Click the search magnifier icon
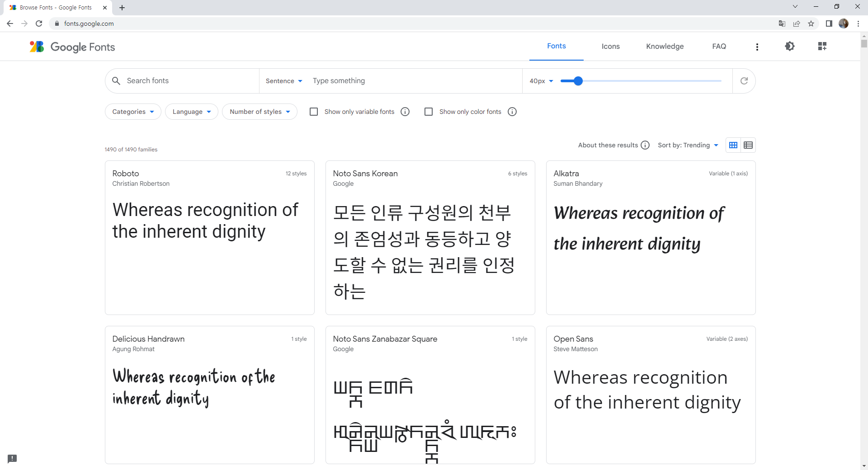The height and width of the screenshot is (470, 868). 116,80
